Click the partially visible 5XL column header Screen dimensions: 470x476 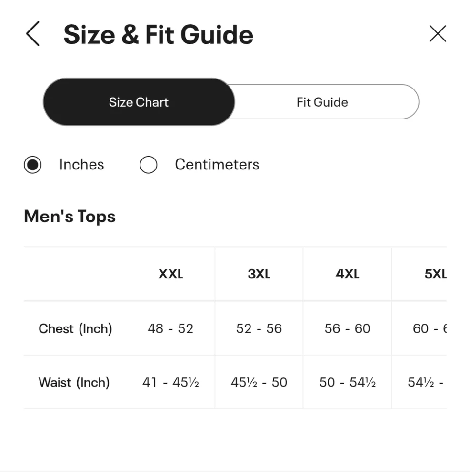435,274
